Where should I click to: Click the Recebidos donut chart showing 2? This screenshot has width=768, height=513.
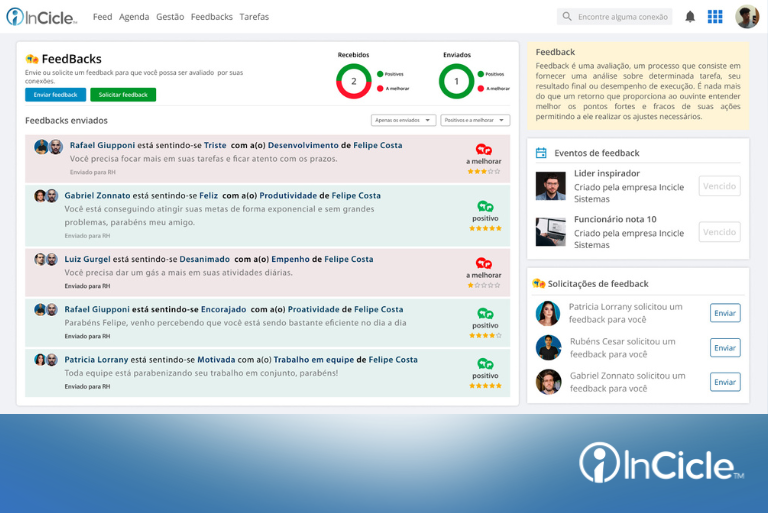point(353,81)
